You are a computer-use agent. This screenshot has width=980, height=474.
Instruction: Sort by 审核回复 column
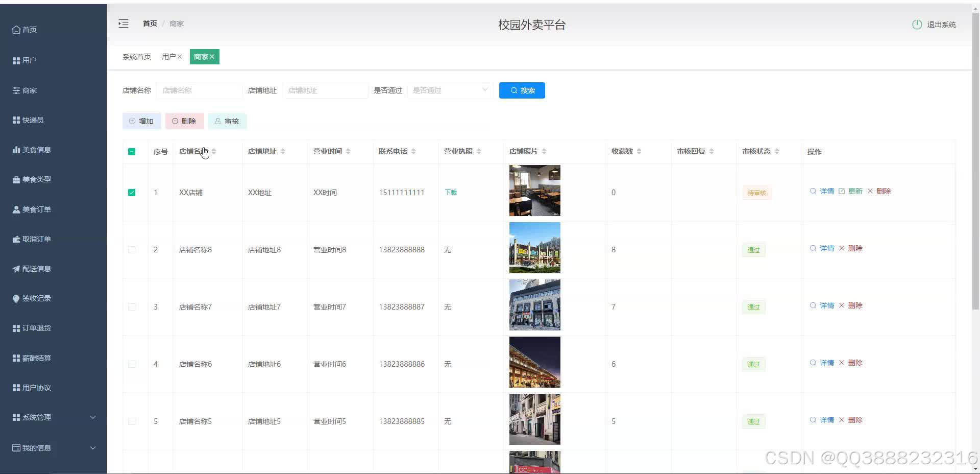coord(712,151)
